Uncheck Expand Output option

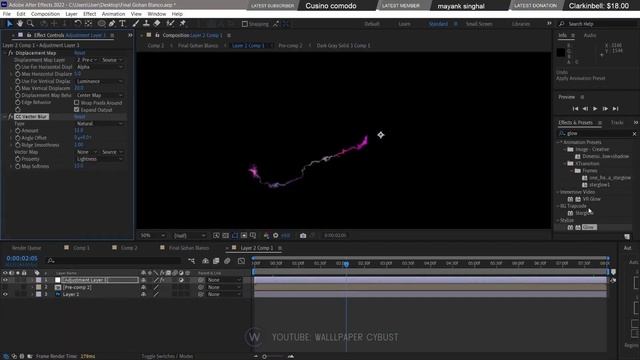click(x=76, y=110)
